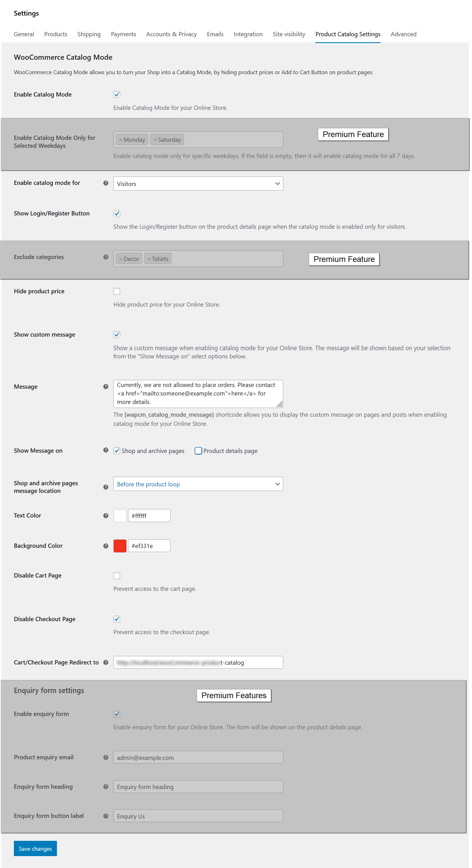Click the Save changes button

pyautogui.click(x=35, y=848)
